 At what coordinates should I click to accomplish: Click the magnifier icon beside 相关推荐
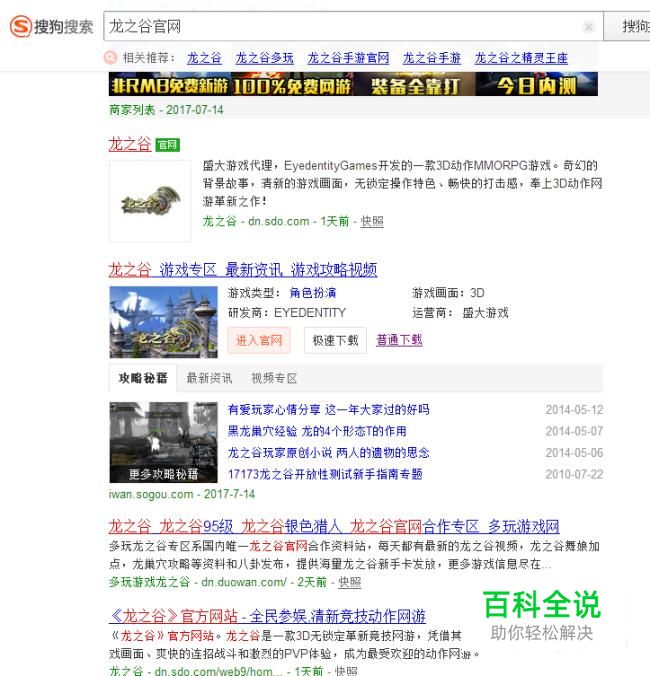pyautogui.click(x=110, y=57)
